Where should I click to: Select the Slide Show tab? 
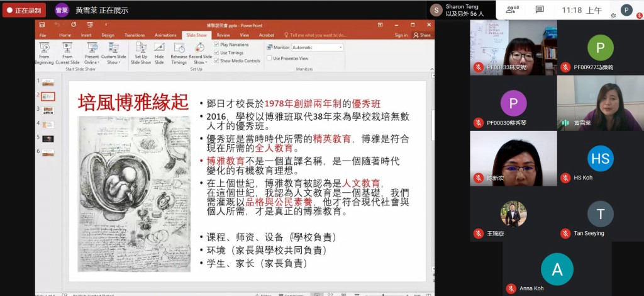pyautogui.click(x=196, y=35)
